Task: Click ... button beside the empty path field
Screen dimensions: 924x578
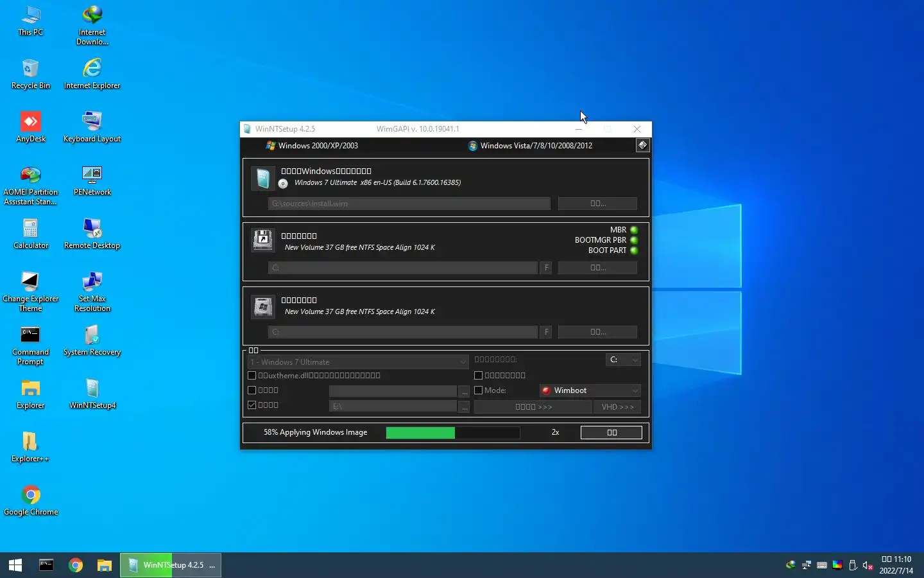Action: (x=465, y=392)
